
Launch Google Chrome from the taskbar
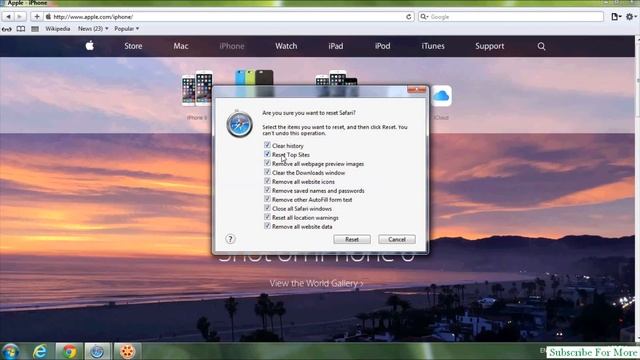[x=69, y=351]
